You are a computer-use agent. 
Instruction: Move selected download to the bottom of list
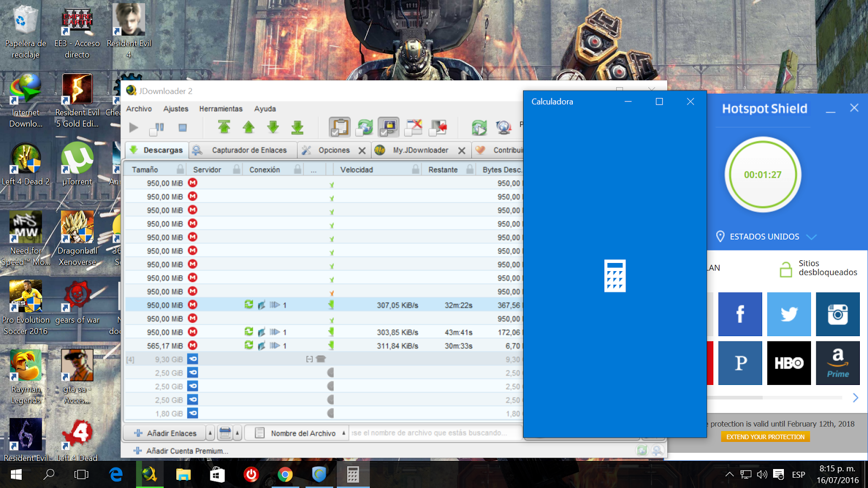click(297, 127)
